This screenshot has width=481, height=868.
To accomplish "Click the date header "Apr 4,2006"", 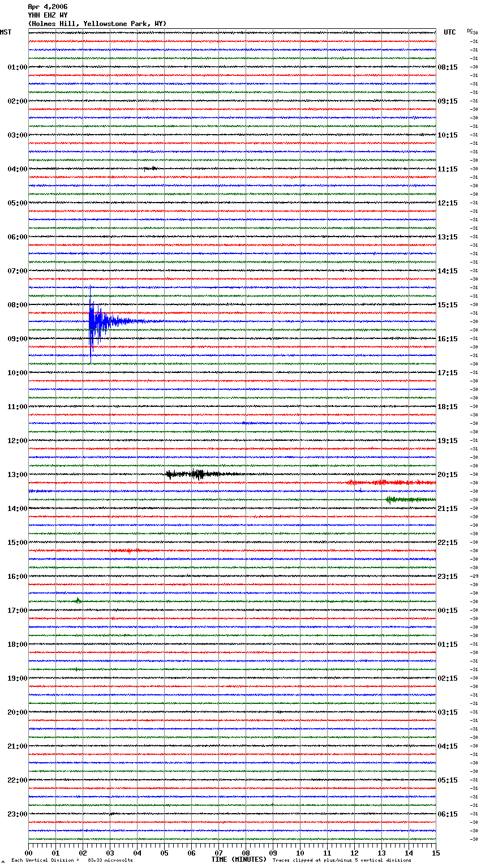I will coord(48,7).
